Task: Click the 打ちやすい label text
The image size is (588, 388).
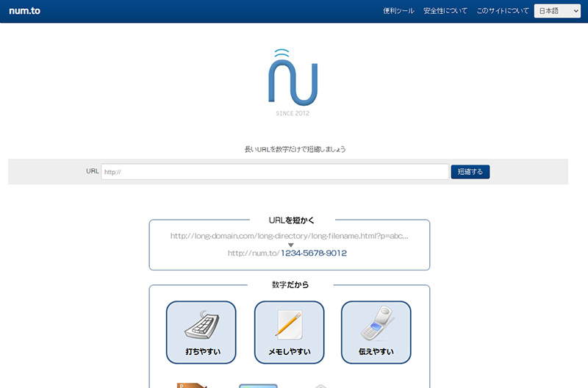Action: pyautogui.click(x=203, y=352)
